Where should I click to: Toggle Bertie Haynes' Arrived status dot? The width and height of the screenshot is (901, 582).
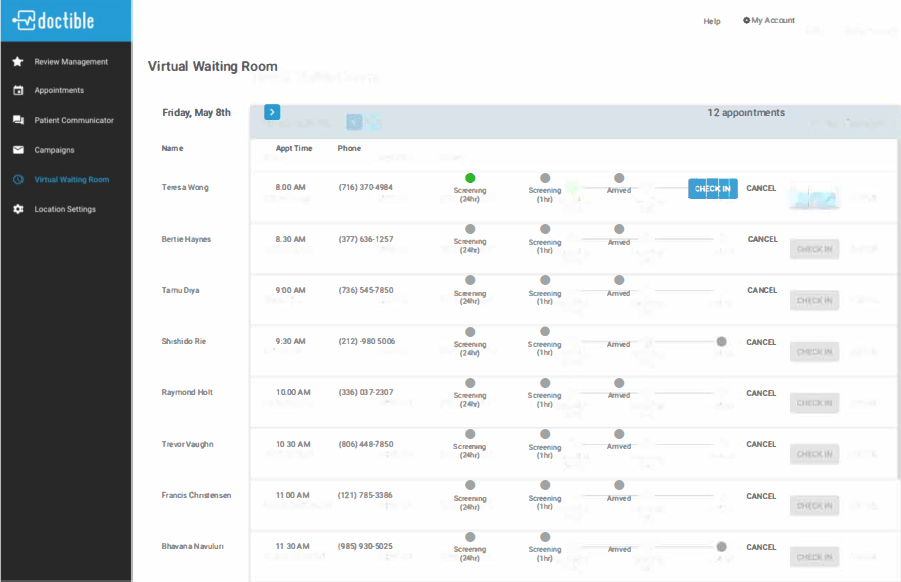619,229
